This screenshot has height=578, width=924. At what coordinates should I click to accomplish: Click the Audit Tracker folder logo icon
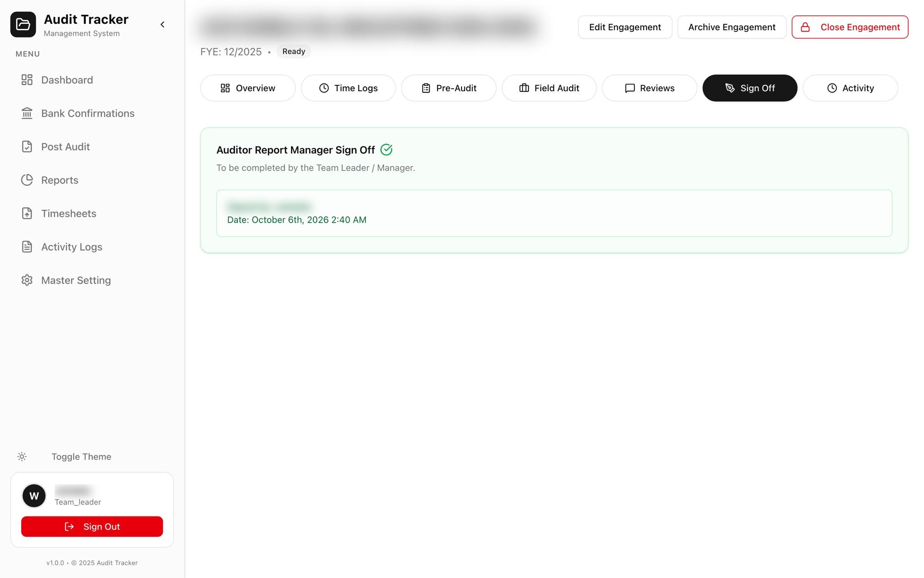23,24
